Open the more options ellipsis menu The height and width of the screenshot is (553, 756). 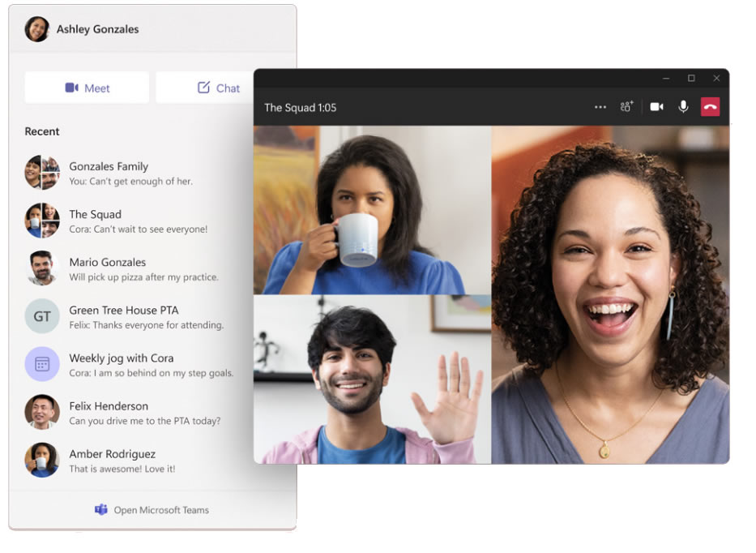point(600,107)
